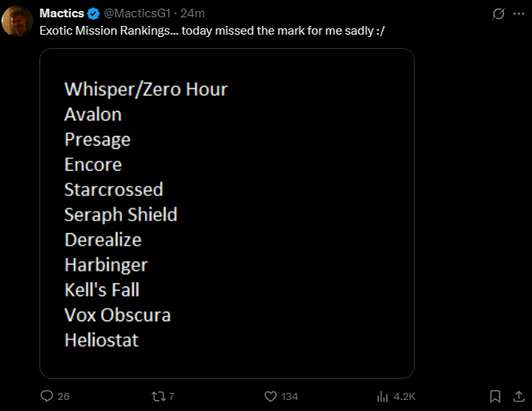Click the repost arrows icon
Screen dimensions: 532x411
pyautogui.click(x=157, y=396)
